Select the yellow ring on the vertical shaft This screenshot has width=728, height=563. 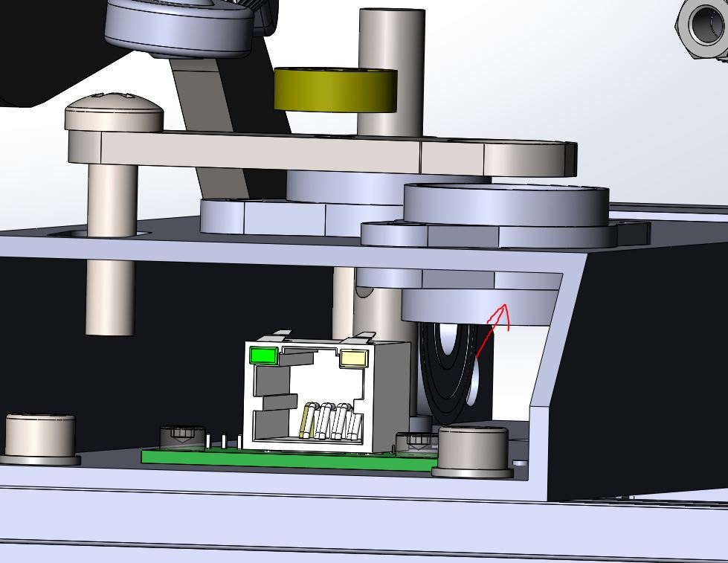333,90
